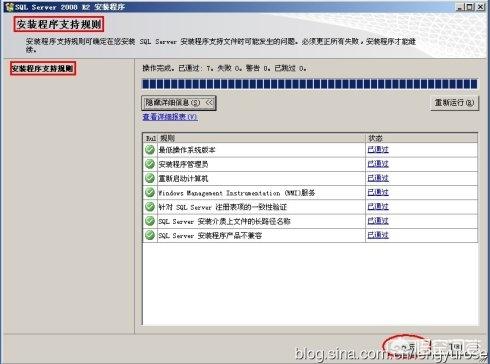
Task: Click green check icon beside 注册表项的一致性验证
Action: 150,207
